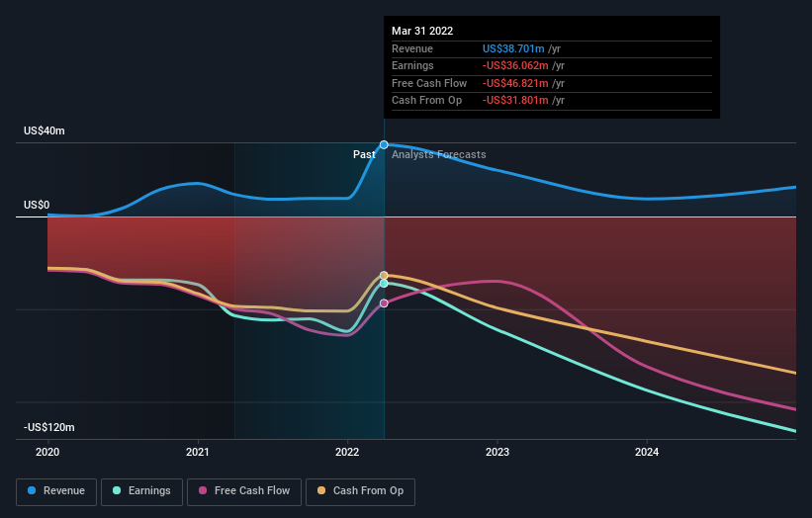Click the 'Earnings' row label in tooltip
The image size is (812, 518).
tap(412, 65)
